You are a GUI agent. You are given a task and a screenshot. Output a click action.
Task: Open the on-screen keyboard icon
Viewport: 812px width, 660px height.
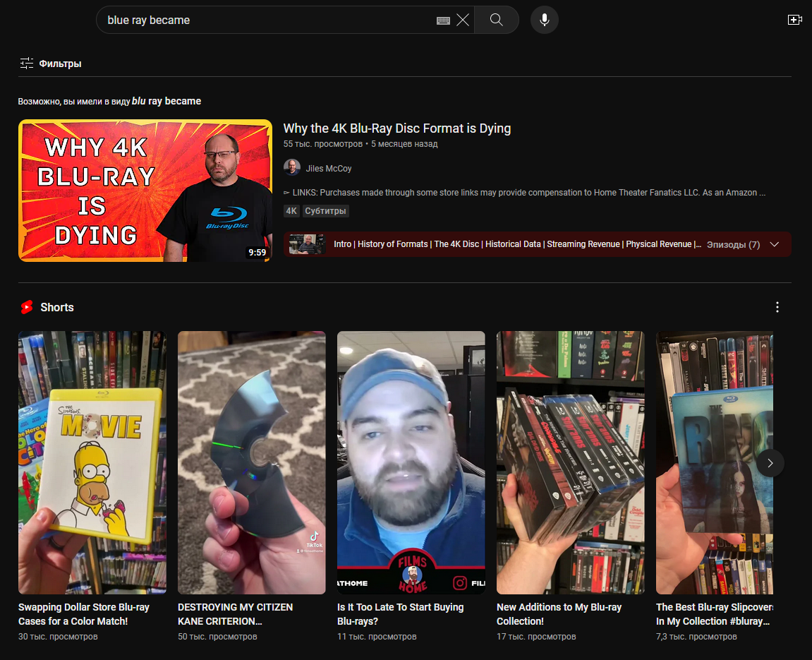(443, 20)
